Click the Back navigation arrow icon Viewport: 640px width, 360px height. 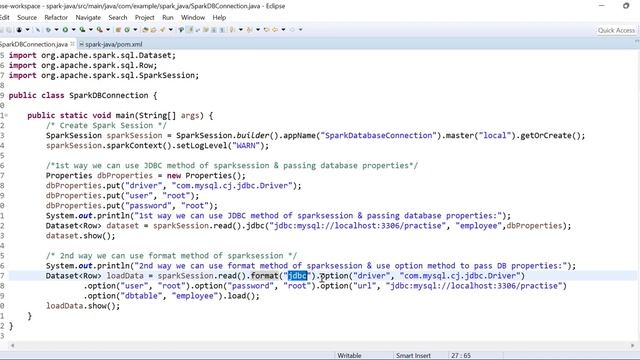(275, 29)
